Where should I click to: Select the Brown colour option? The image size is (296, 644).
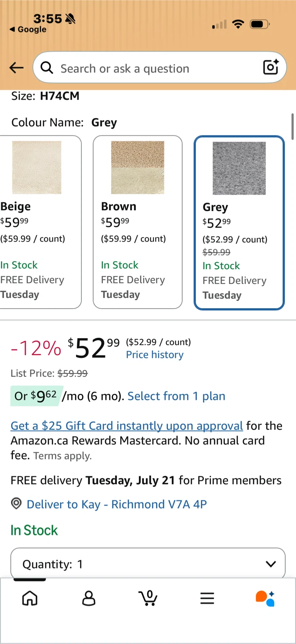click(138, 222)
